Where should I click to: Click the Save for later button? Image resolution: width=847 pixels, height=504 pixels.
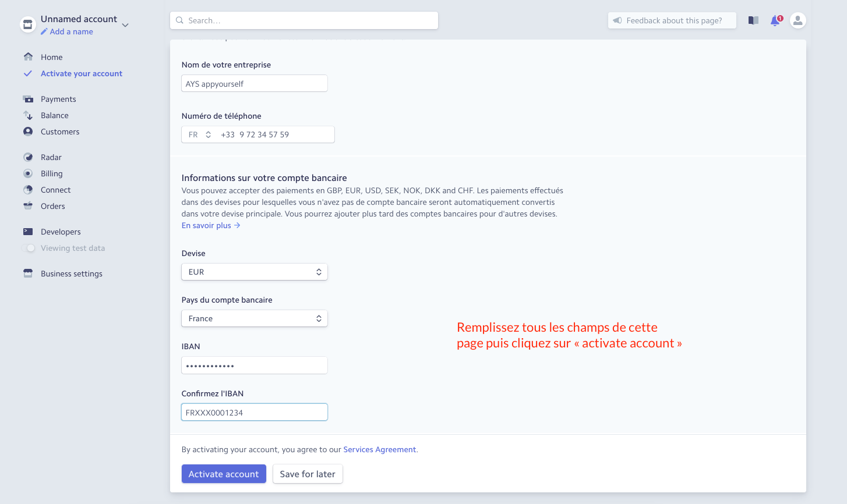[308, 474]
